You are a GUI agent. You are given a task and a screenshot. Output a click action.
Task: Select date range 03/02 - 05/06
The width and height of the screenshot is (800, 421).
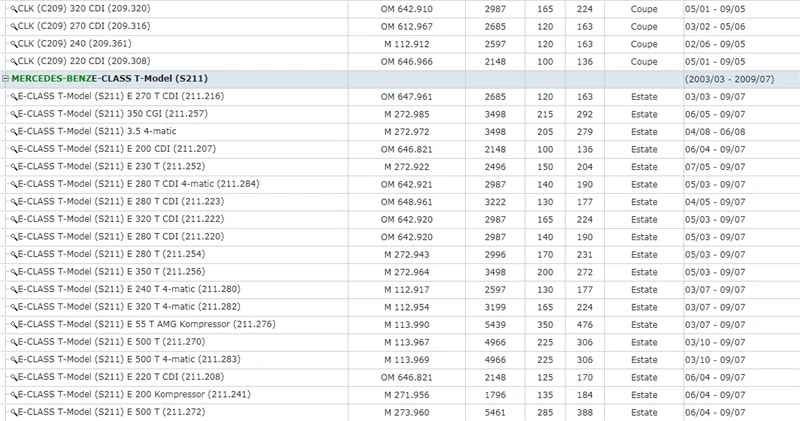pos(715,27)
